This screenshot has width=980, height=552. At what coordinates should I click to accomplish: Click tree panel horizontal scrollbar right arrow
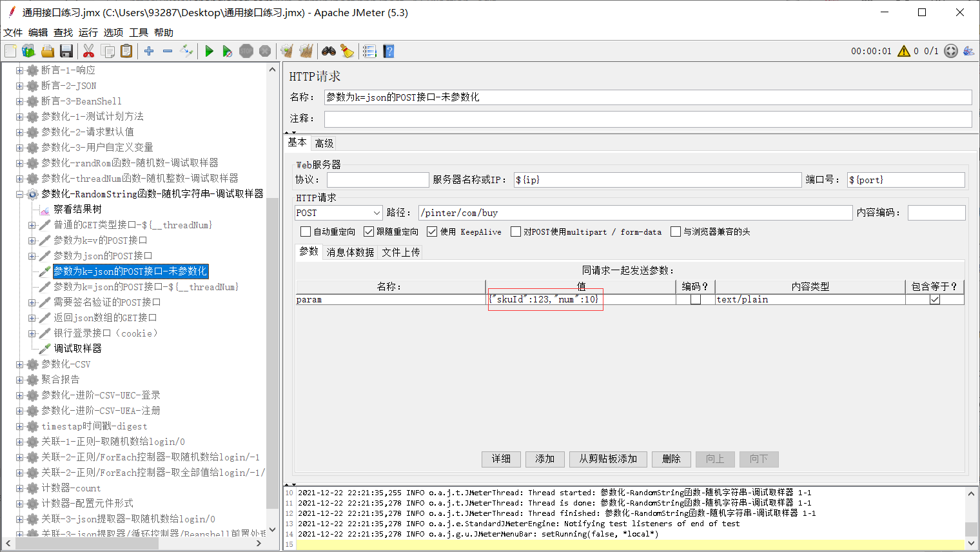pyautogui.click(x=259, y=544)
